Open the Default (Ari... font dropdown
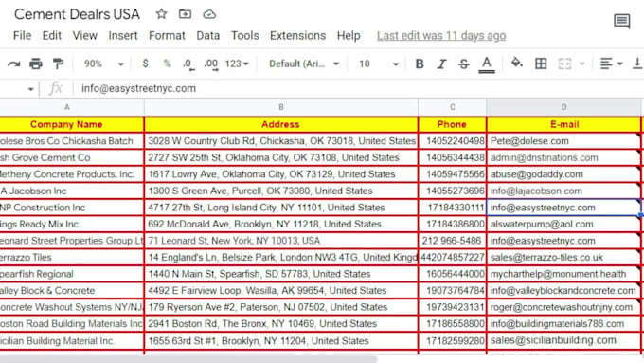The width and height of the screenshot is (644, 363). point(304,64)
